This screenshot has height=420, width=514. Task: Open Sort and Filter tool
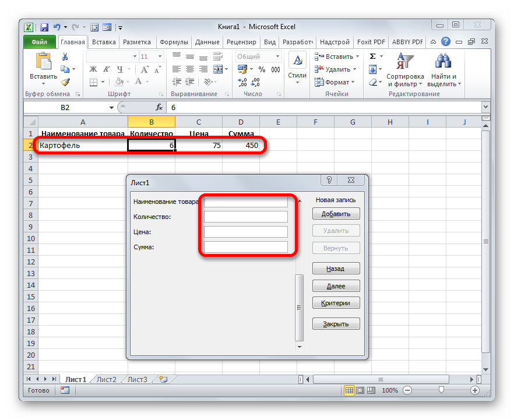[x=404, y=70]
